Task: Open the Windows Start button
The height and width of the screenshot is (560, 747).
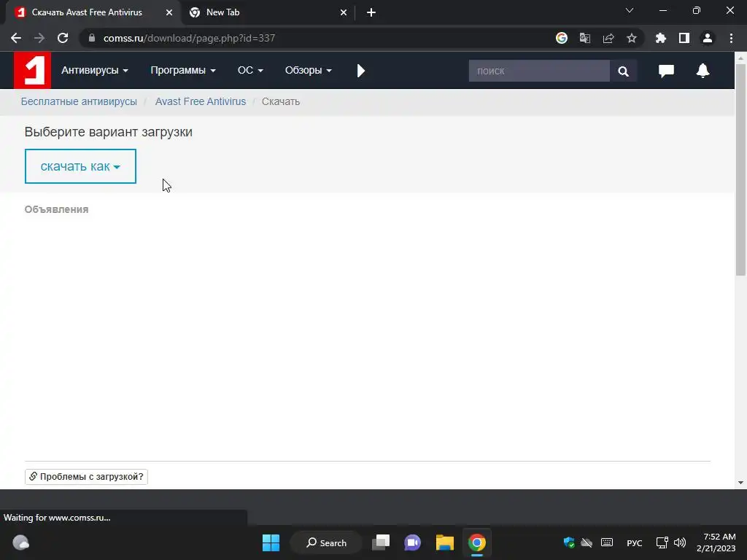Action: click(x=271, y=542)
